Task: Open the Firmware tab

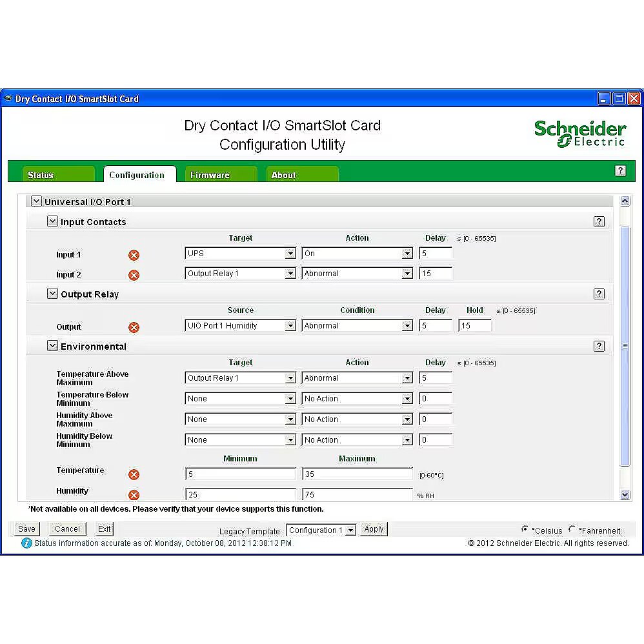Action: tap(221, 174)
